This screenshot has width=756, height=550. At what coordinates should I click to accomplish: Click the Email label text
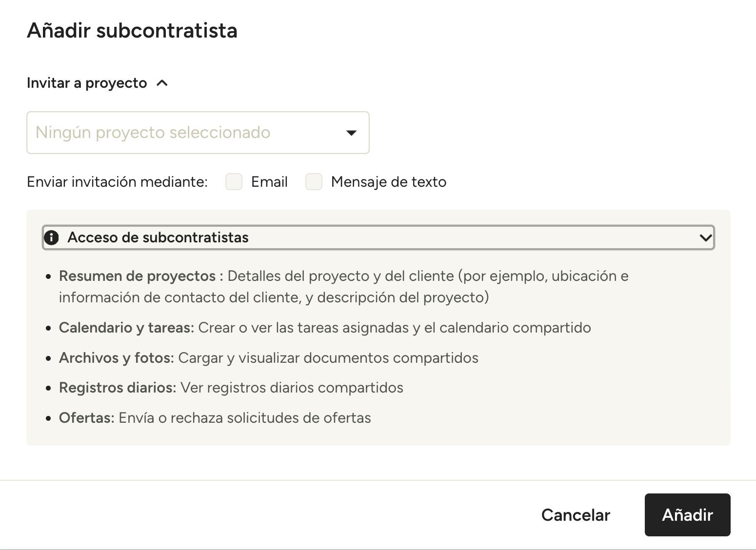click(269, 182)
